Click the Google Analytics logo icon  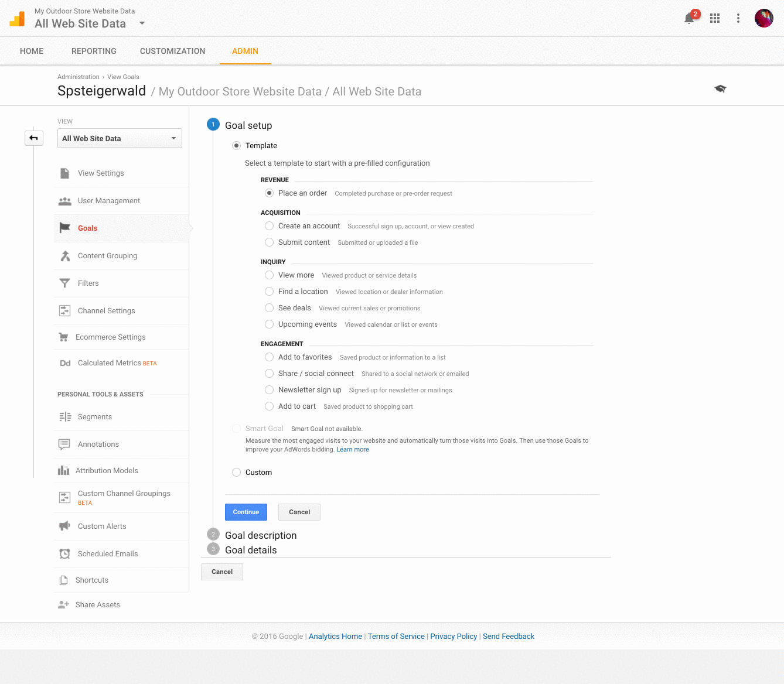[18, 19]
